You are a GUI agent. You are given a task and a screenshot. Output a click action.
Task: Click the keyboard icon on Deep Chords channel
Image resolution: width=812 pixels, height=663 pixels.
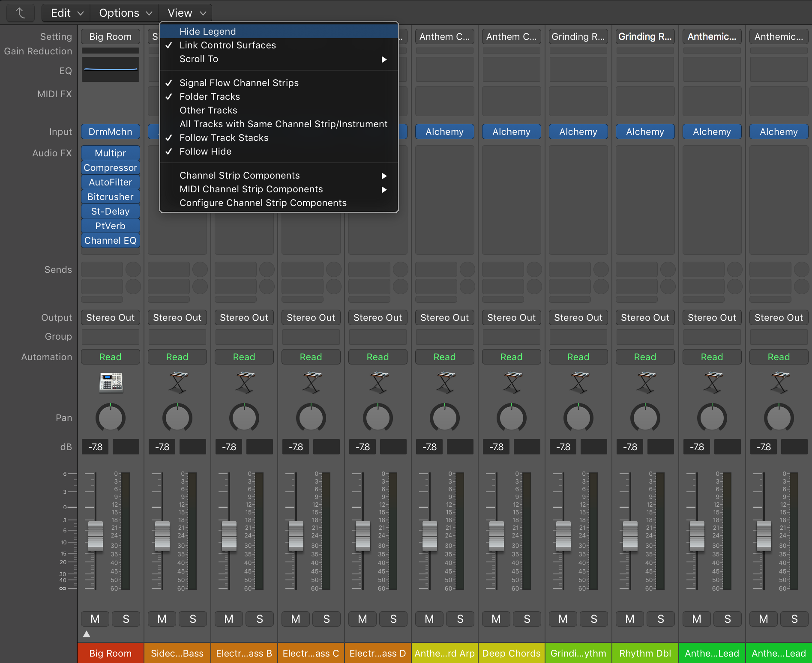pyautogui.click(x=511, y=382)
